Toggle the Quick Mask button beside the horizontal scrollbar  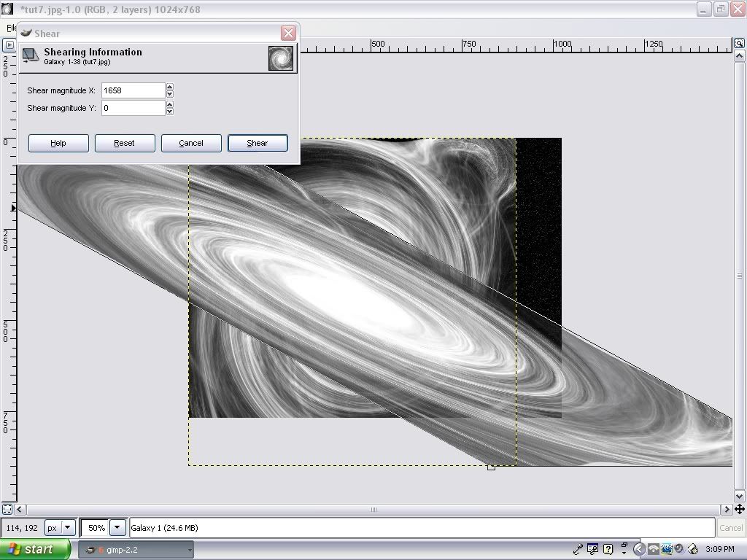pos(7,509)
